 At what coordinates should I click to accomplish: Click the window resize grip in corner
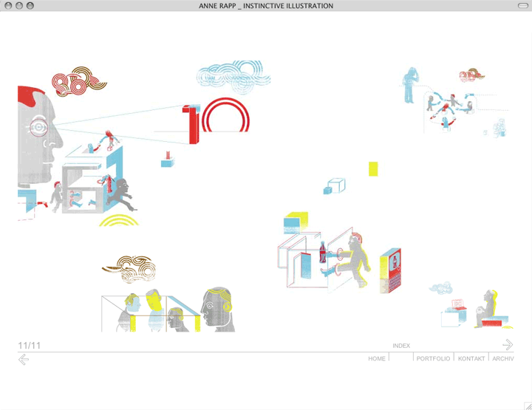click(x=527, y=405)
